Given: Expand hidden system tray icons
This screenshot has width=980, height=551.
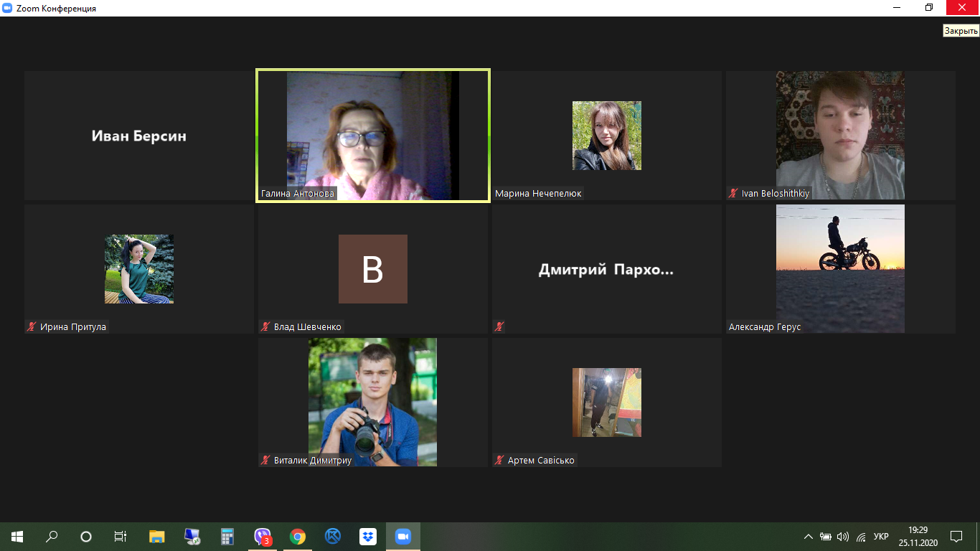Looking at the screenshot, I should click(x=809, y=537).
